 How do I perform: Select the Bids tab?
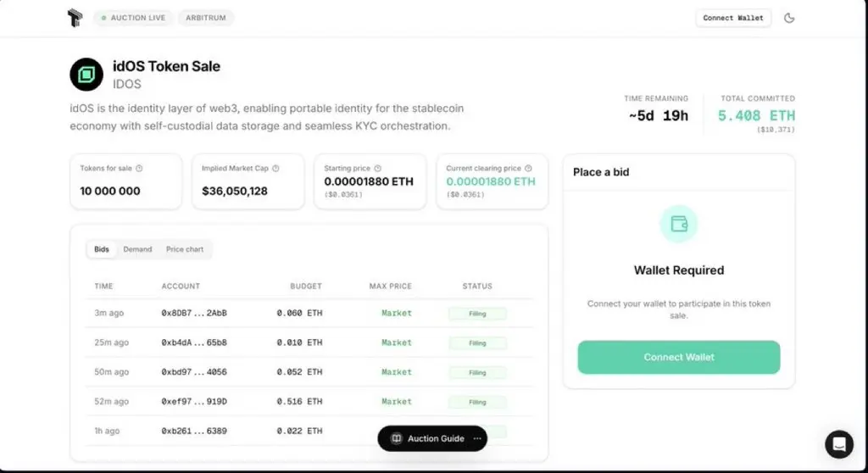pos(102,249)
